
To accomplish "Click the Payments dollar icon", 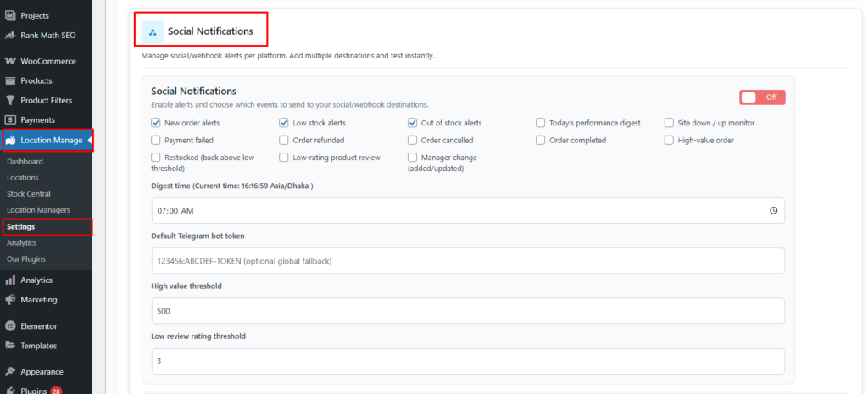I will 11,120.
